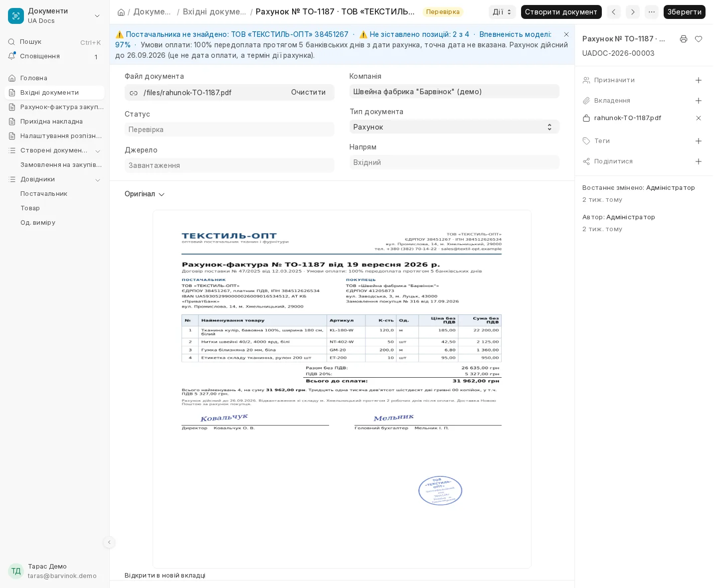Collapse the sidebar with the chevron handle
The height and width of the screenshot is (588, 718).
(109, 542)
